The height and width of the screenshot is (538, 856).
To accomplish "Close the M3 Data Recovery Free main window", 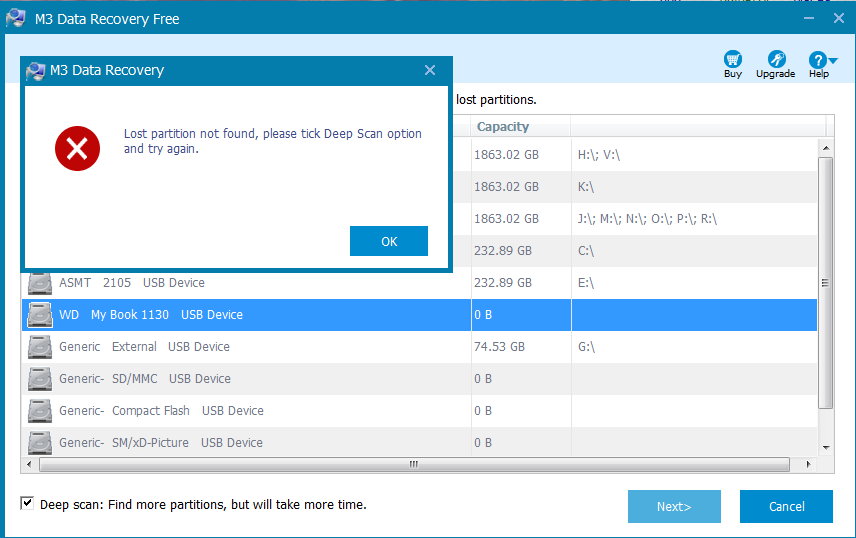I will click(839, 19).
